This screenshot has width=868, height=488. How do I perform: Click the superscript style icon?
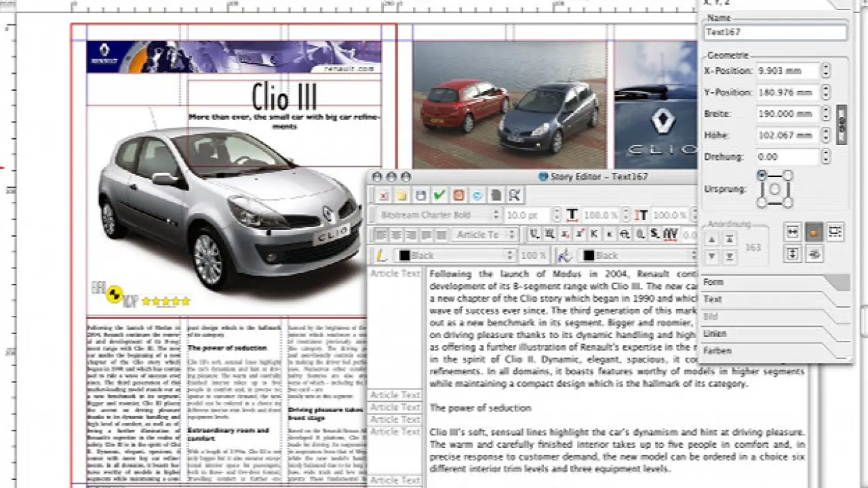(x=580, y=235)
